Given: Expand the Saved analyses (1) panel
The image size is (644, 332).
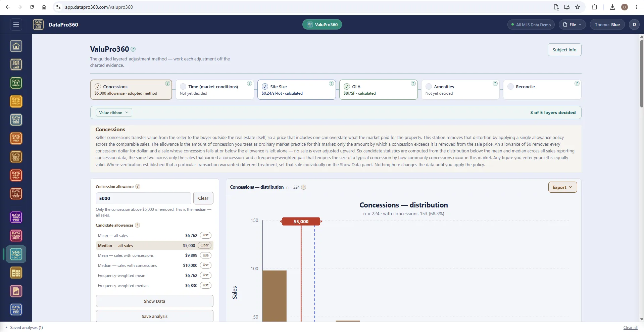Looking at the screenshot, I should click(x=24, y=328).
